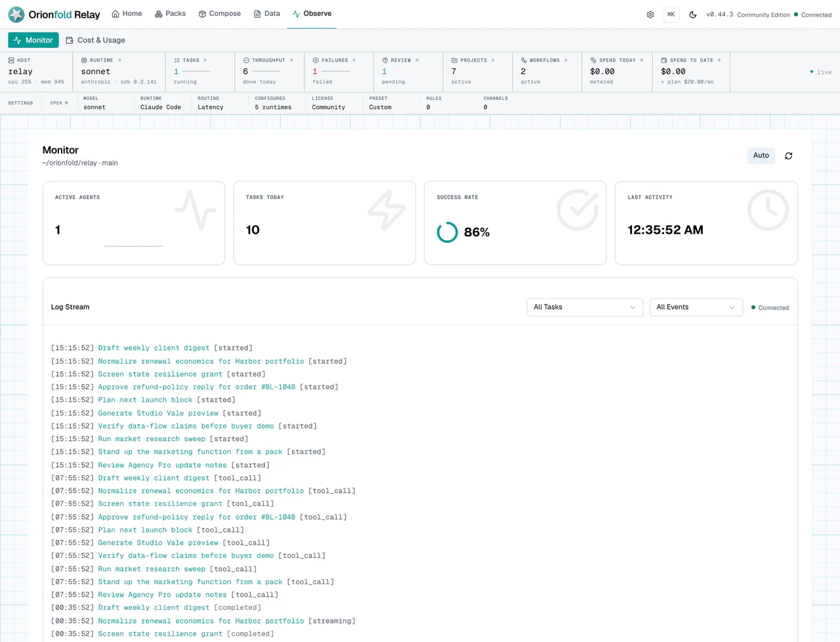Click the Projects folder icon

pyautogui.click(x=455, y=60)
